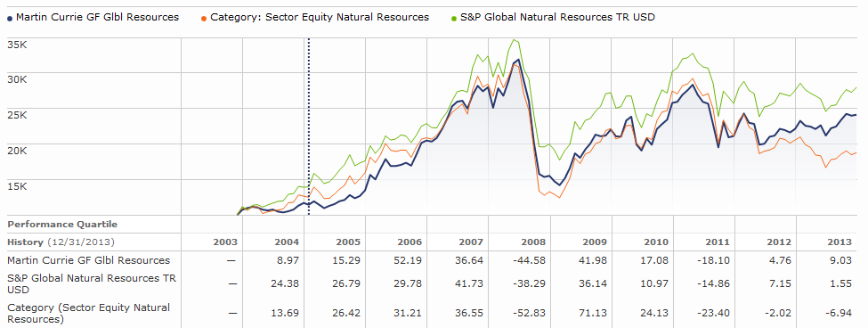Select the Category: Sector Equity Natural Resources legend text
Screen dimensions: 868x328
coord(320,17)
